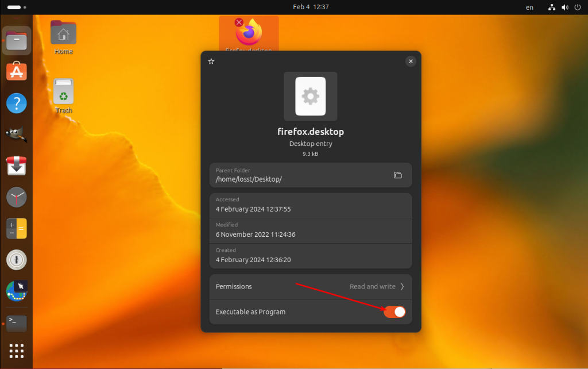Open Files from the dock
588x369 pixels.
(17, 41)
